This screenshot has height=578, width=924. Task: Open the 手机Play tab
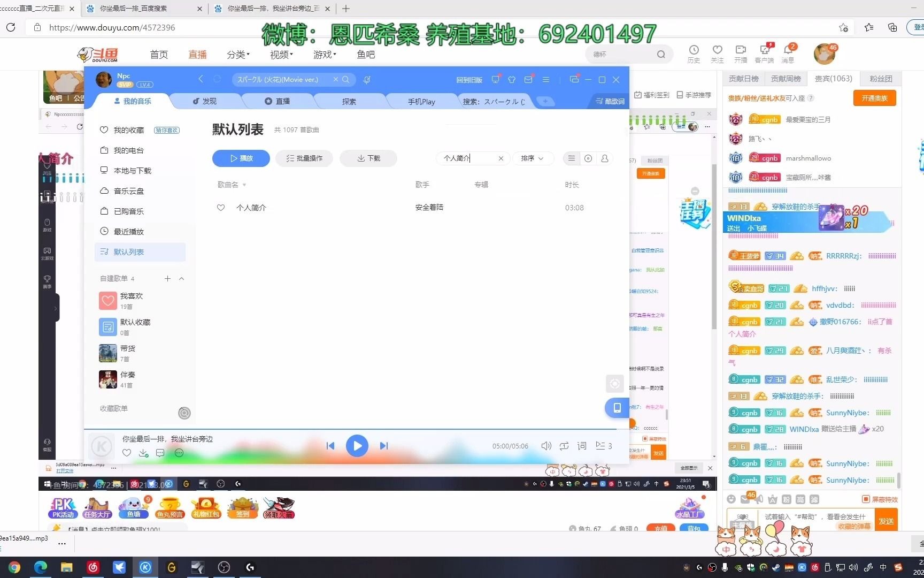coord(421,101)
